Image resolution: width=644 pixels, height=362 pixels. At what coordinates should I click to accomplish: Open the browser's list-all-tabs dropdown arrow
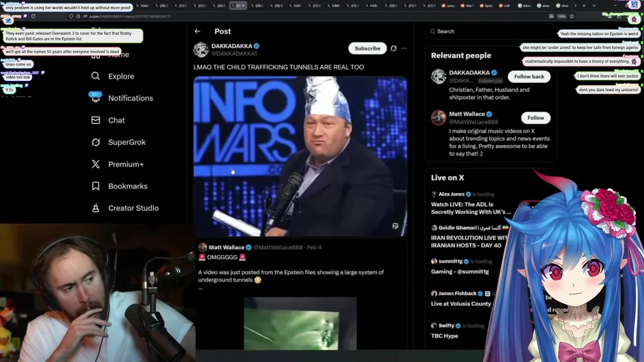coord(594,6)
